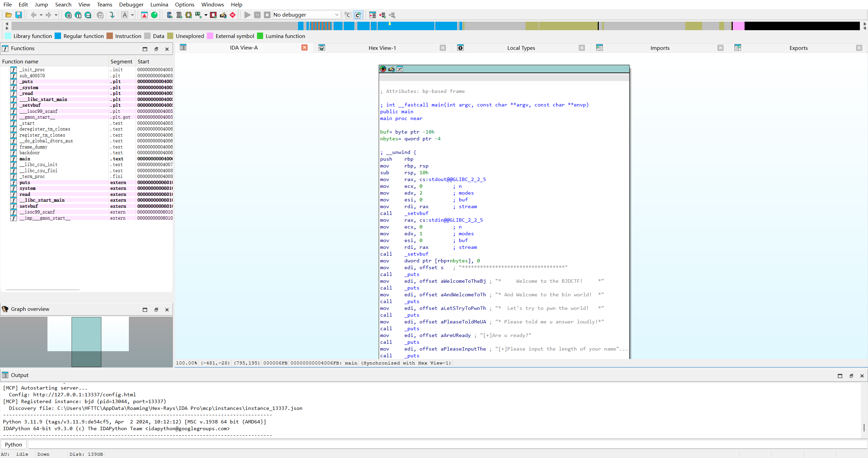Viewport: 868px width, 458px height.
Task: Open the Debugger menu
Action: (x=131, y=4)
